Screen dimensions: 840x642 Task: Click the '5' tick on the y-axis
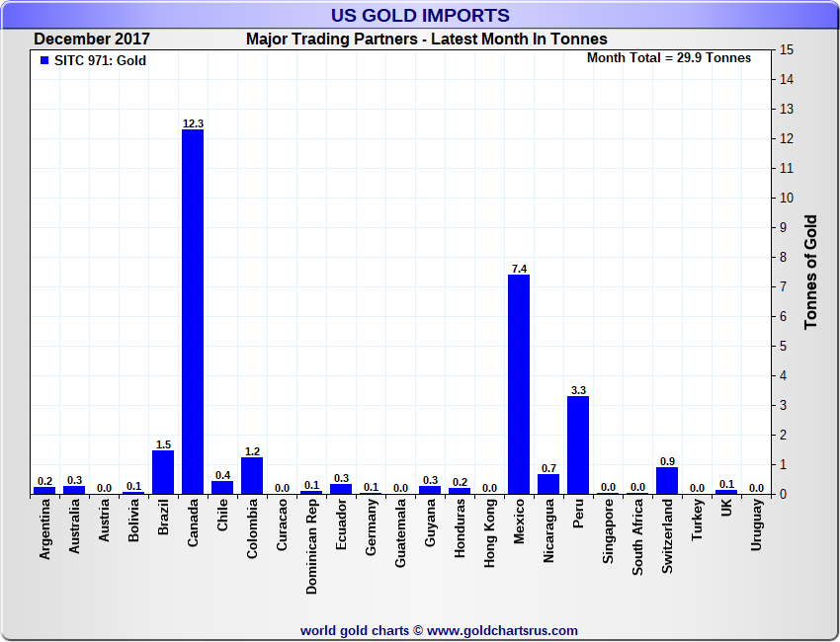784,347
